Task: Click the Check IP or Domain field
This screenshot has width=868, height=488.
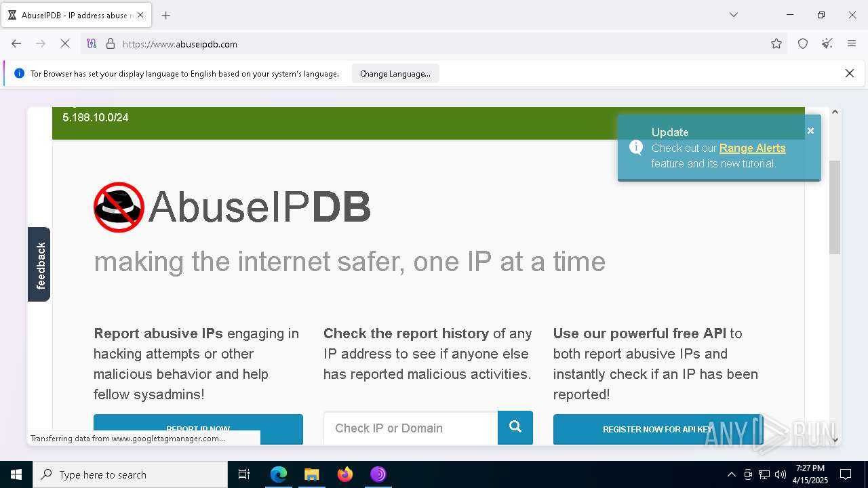Action: click(411, 428)
